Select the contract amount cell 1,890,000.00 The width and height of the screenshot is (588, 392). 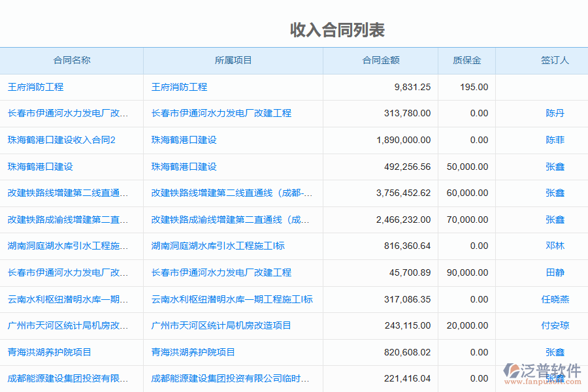403,140
